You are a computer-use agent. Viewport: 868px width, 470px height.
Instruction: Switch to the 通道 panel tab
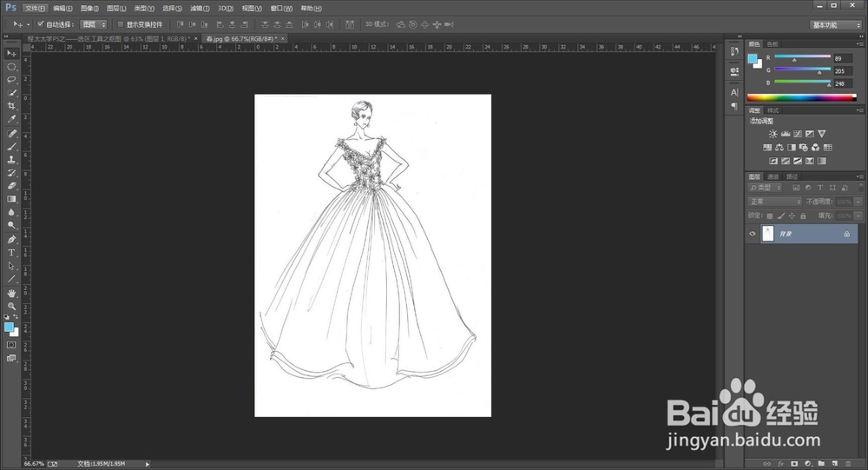click(x=773, y=176)
